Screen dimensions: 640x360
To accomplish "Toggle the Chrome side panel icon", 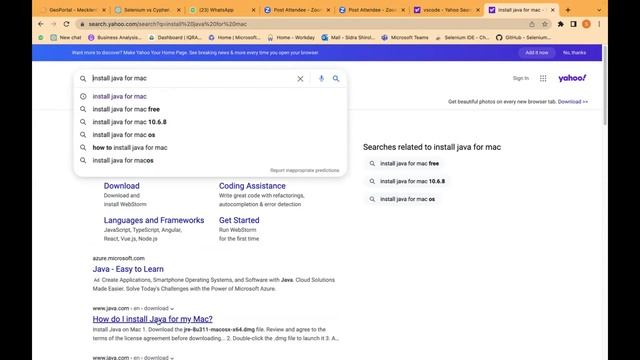I will click(573, 24).
